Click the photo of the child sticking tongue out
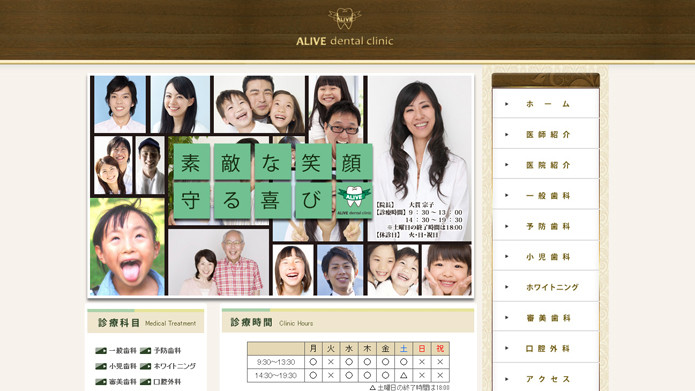This screenshot has height=391, width=695. point(127,246)
